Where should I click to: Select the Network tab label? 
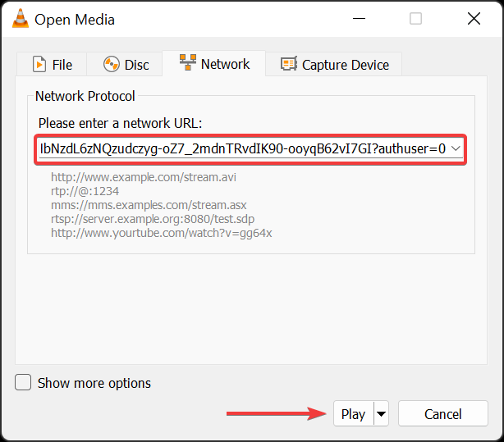[x=225, y=64]
